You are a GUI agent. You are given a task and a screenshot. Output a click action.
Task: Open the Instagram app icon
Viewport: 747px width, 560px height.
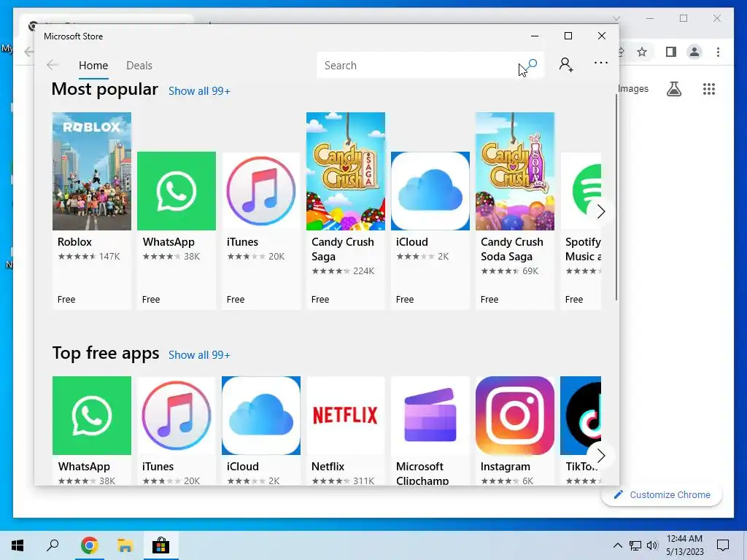tap(515, 416)
